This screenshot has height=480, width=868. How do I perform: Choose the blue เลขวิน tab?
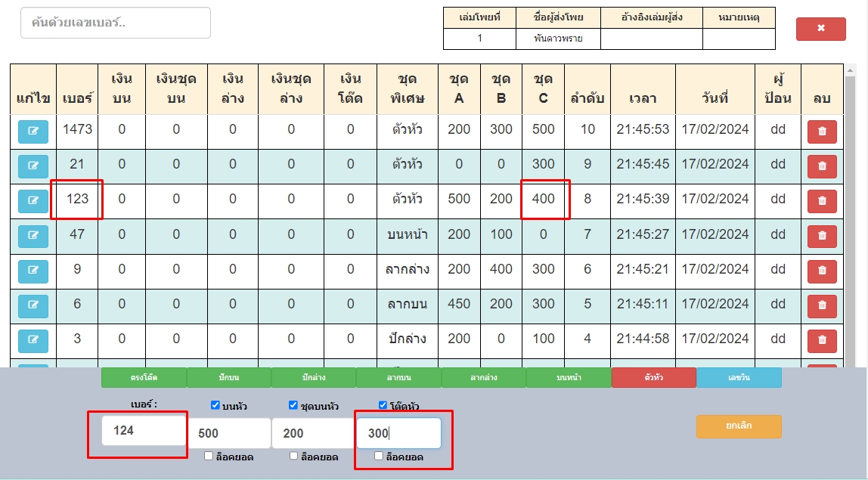point(739,377)
